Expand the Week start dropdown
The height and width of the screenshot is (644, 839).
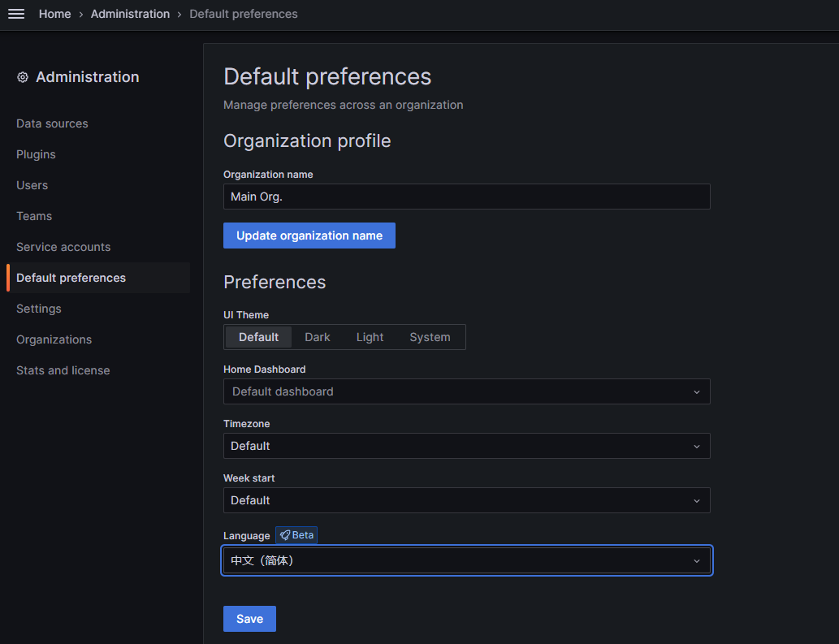pos(466,500)
